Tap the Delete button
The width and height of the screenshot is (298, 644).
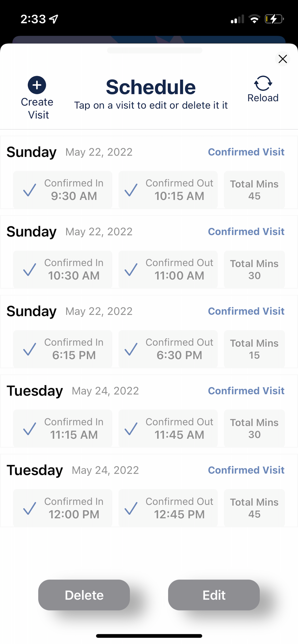pos(84,595)
